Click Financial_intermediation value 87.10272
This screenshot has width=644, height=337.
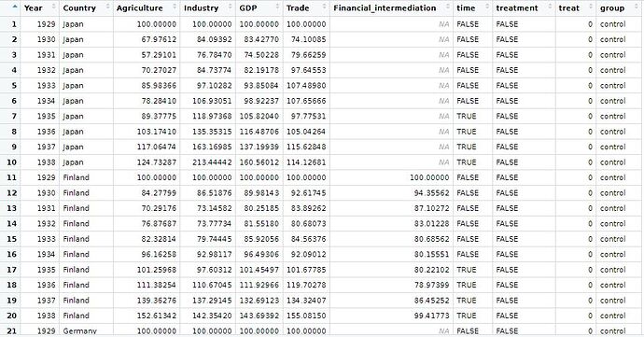point(431,208)
